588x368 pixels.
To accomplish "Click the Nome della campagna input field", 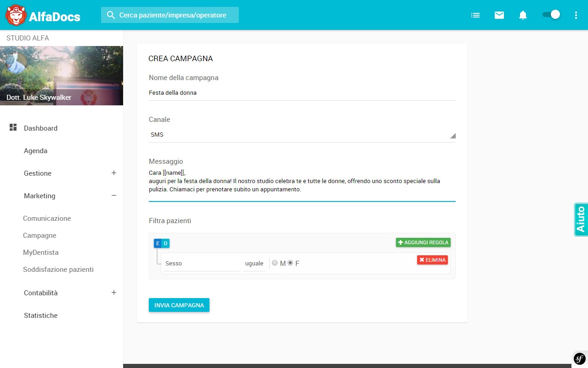I will point(302,93).
